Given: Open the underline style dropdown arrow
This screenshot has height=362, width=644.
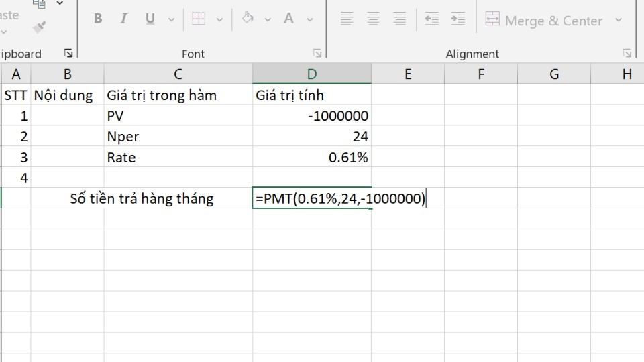Looking at the screenshot, I should pyautogui.click(x=171, y=19).
